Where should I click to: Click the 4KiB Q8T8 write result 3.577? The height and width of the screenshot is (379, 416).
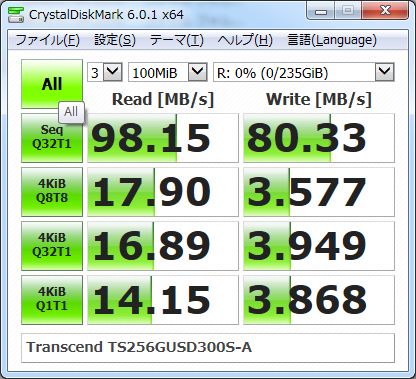[319, 192]
